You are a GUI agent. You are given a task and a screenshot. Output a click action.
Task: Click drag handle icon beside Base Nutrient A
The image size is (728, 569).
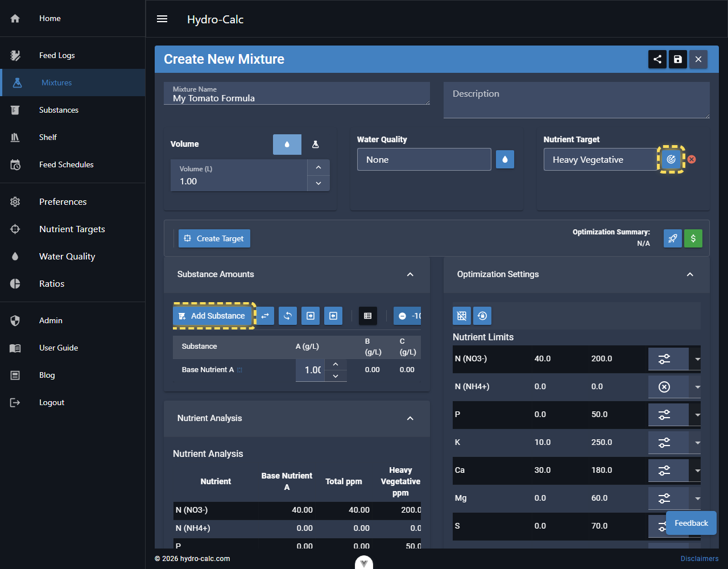tap(239, 370)
